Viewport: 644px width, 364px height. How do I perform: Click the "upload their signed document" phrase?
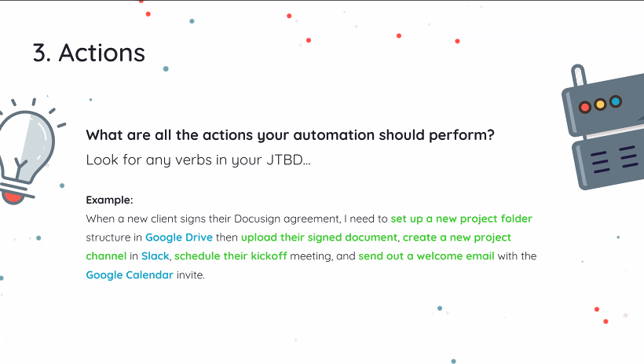click(319, 237)
